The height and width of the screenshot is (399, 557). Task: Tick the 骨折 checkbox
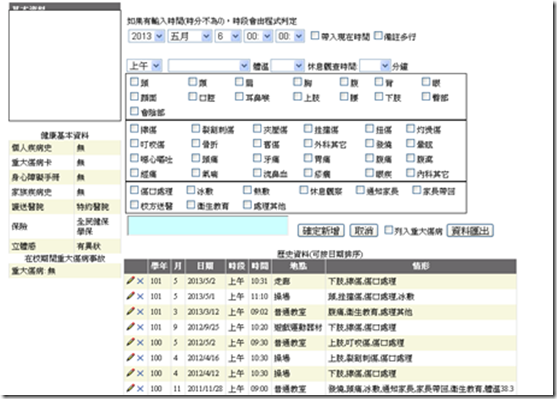[196, 143]
